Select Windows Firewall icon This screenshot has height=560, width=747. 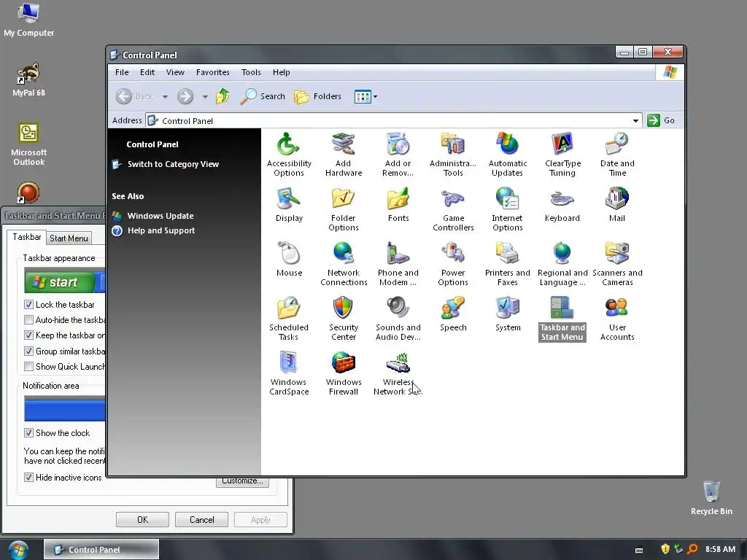tap(344, 363)
